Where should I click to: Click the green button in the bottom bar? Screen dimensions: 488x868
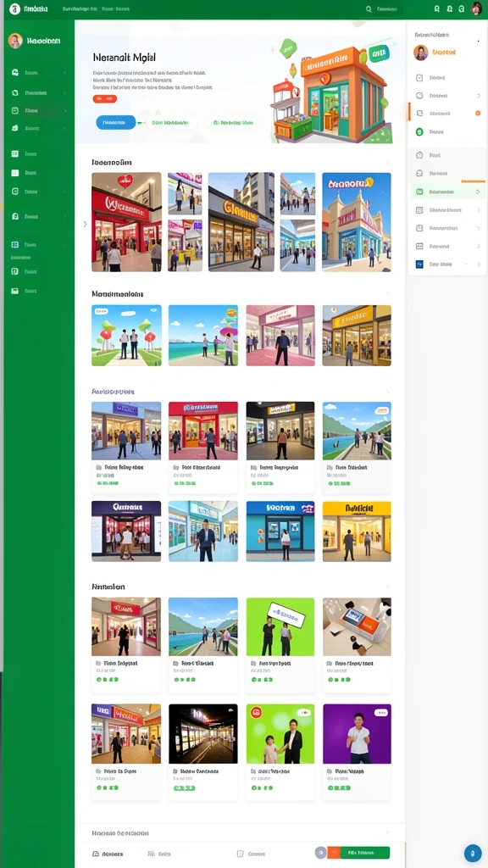[x=364, y=853]
